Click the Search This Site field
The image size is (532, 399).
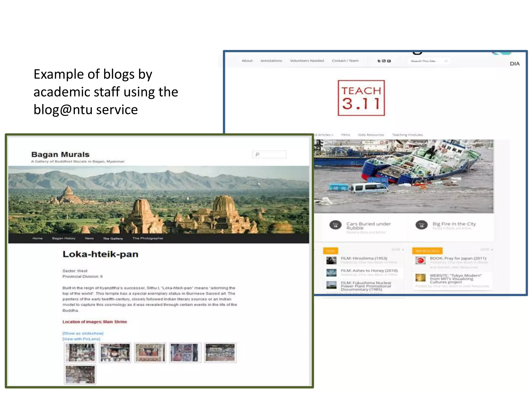(x=429, y=61)
